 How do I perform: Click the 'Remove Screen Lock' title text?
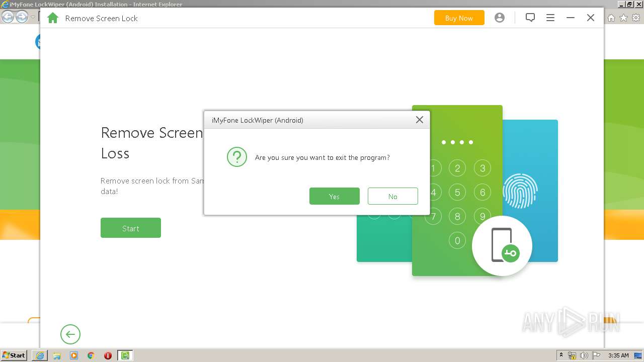101,18
